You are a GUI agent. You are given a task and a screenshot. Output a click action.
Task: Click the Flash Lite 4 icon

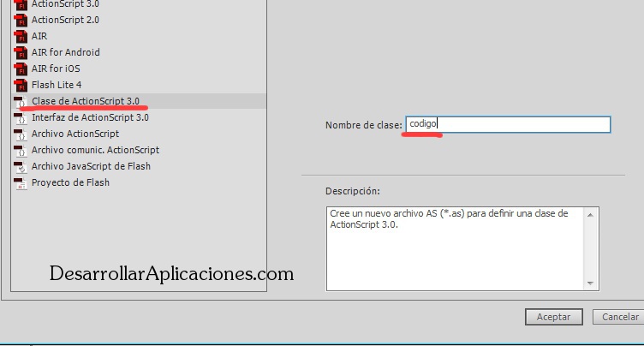coord(21,86)
